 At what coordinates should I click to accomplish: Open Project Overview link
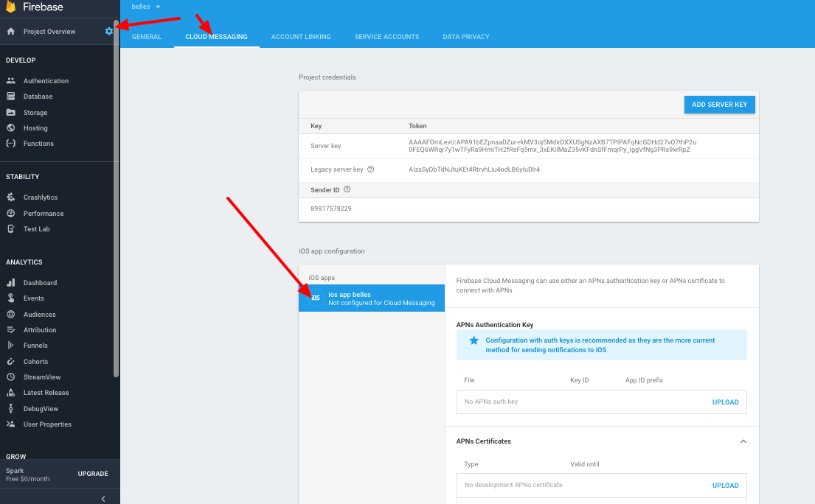coord(49,32)
